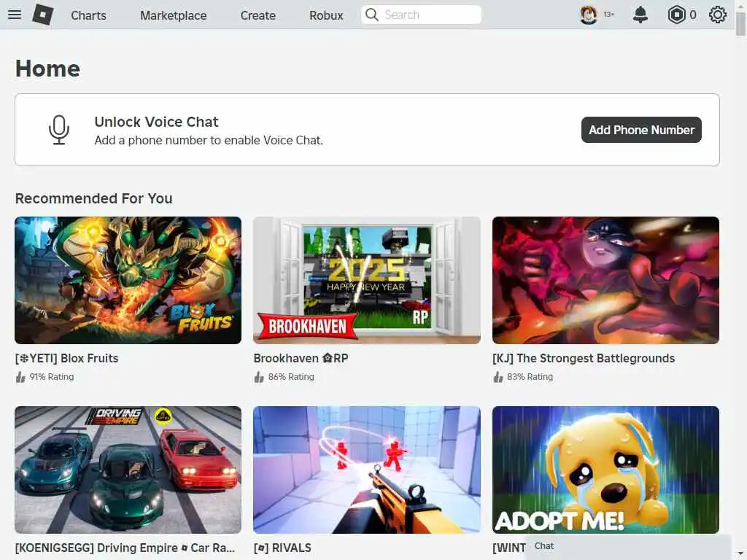Click the 13+ age label
Viewport: 747px width, 560px height.
click(x=609, y=15)
